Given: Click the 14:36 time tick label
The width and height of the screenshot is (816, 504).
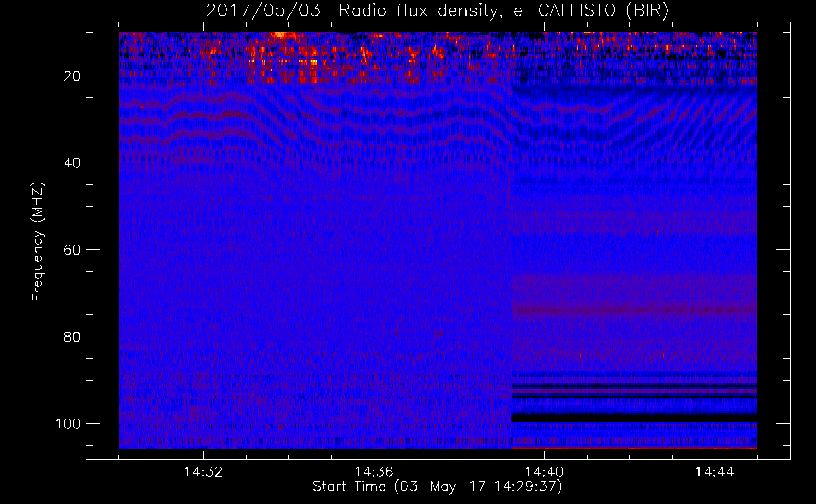Looking at the screenshot, I should click(374, 472).
